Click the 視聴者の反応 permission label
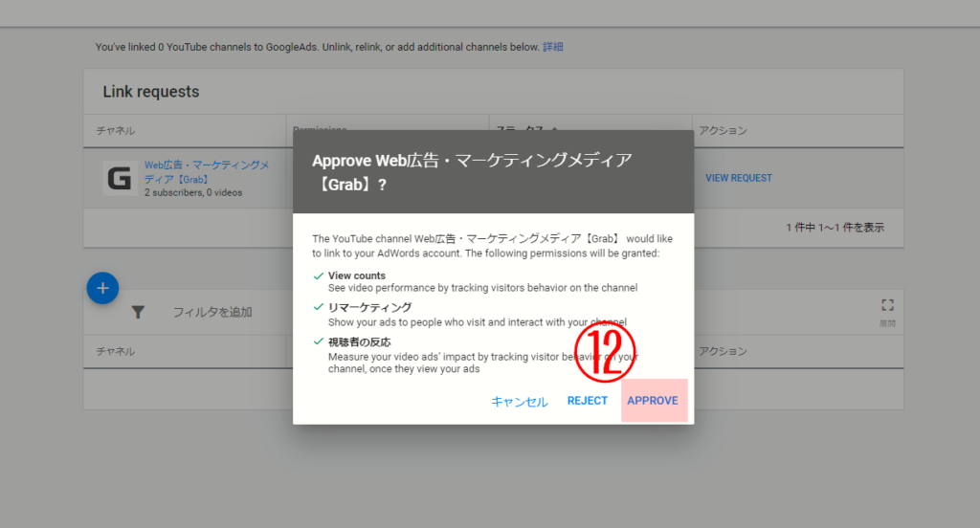This screenshot has width=980, height=528. (360, 341)
